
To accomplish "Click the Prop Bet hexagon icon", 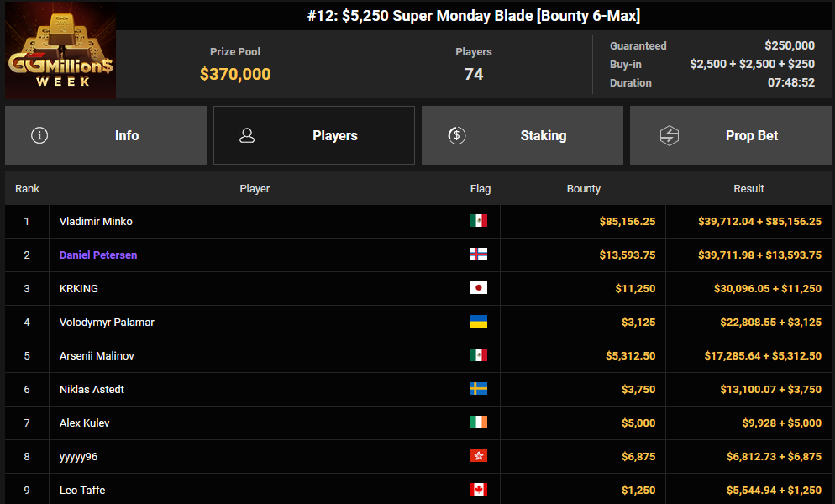I will (x=670, y=135).
